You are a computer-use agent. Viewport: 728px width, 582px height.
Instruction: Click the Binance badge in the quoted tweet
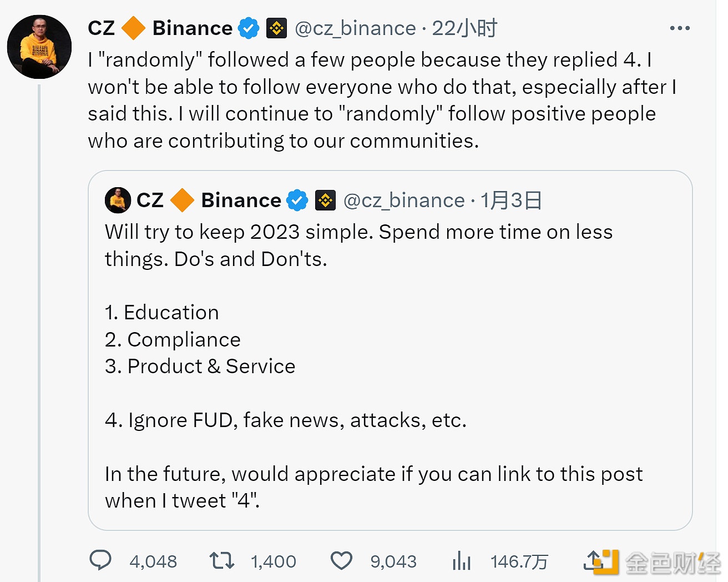click(325, 200)
